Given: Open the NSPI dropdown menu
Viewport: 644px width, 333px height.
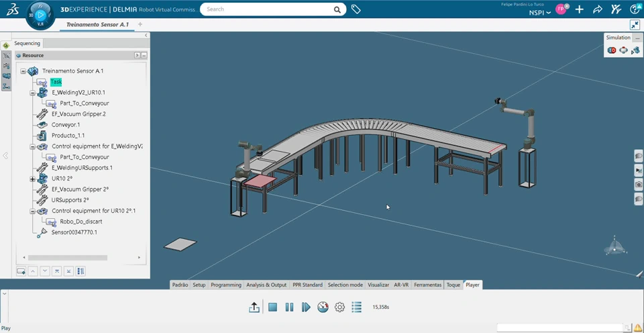Looking at the screenshot, I should [539, 13].
